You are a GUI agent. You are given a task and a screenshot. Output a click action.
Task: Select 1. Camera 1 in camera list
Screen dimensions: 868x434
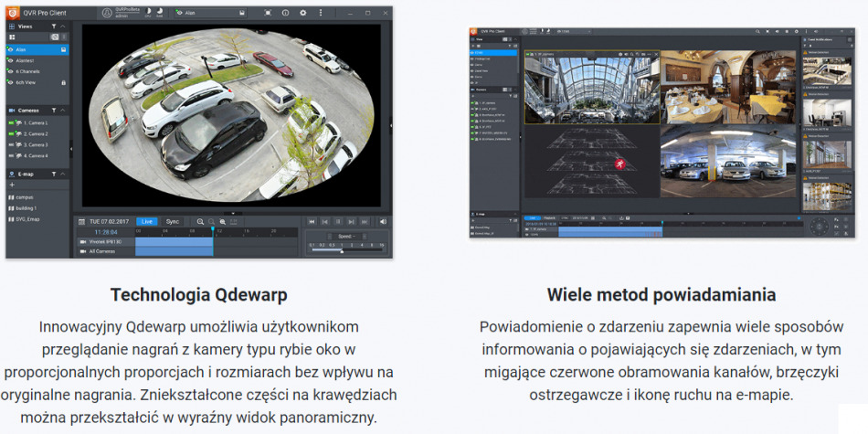[35, 122]
